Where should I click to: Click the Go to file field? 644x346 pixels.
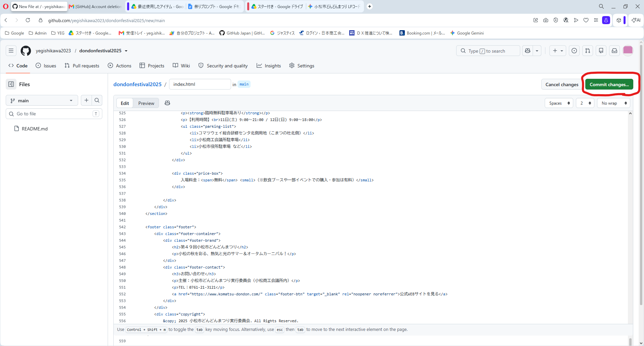[54, 114]
